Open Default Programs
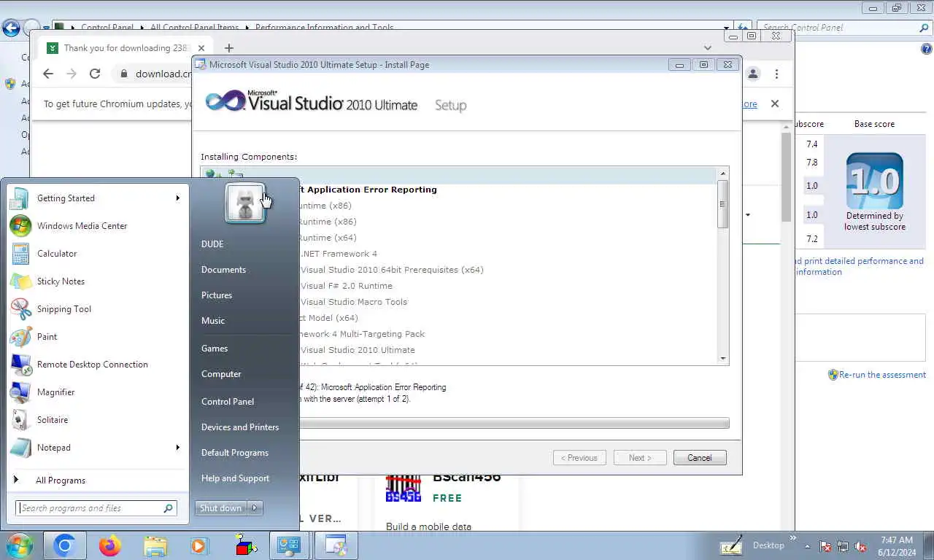 coord(235,453)
